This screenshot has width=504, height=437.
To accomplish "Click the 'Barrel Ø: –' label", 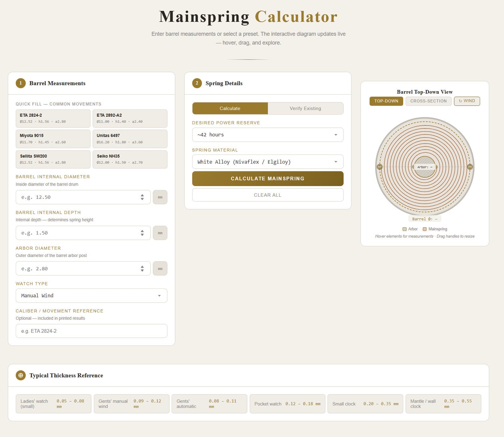I will pyautogui.click(x=425, y=219).
